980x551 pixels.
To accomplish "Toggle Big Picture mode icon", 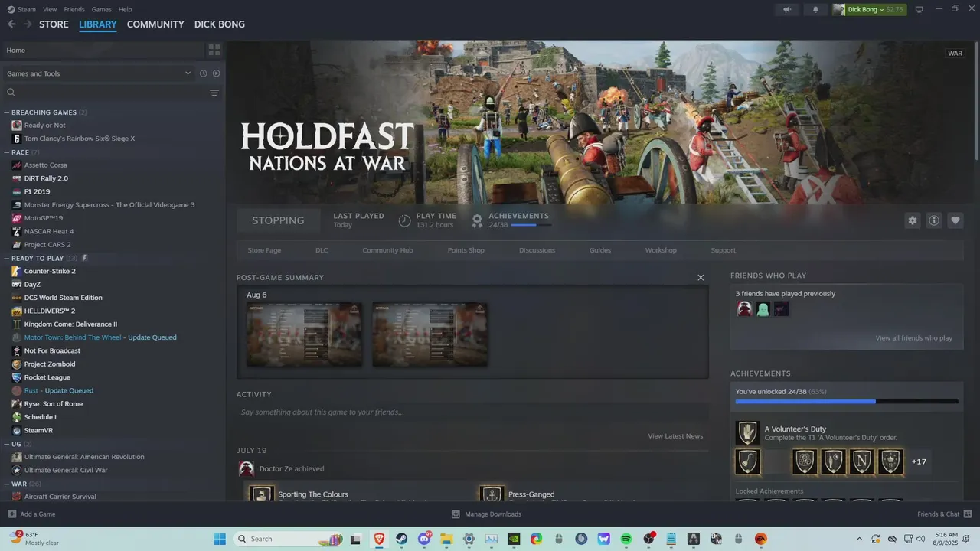I will pos(920,9).
